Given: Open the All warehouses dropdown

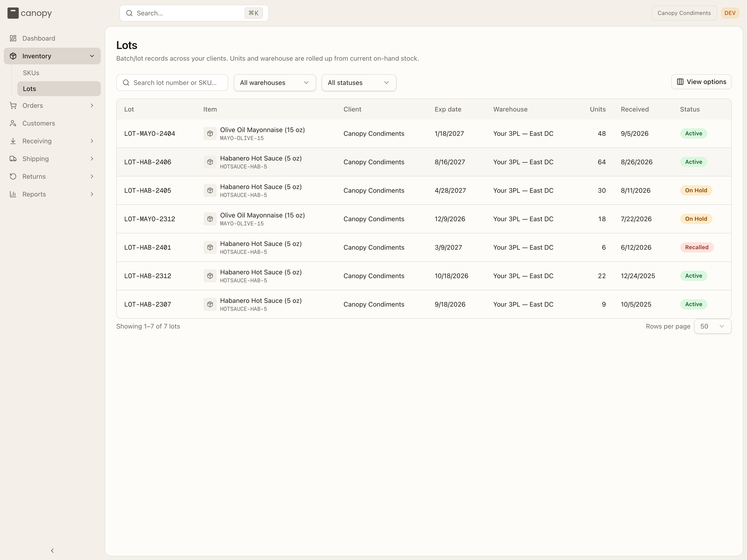Looking at the screenshot, I should [x=275, y=83].
